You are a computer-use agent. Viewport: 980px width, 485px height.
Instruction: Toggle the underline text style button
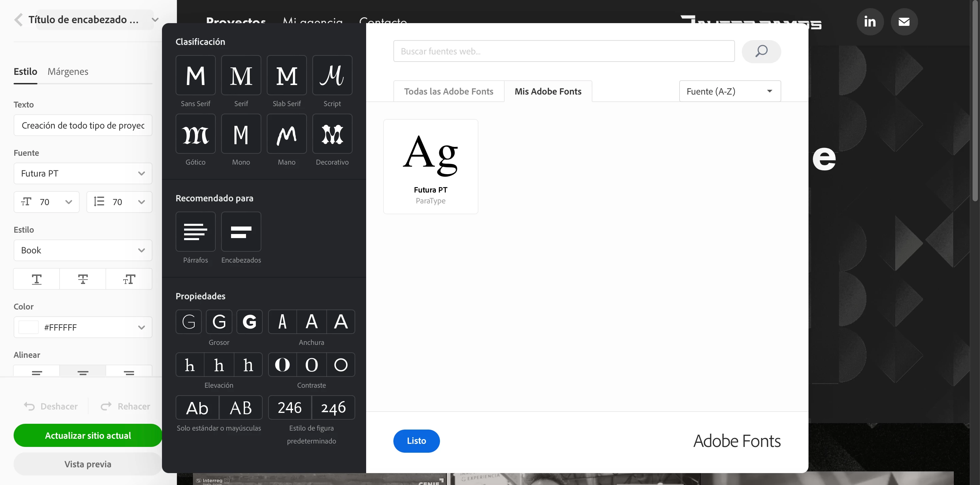coord(36,279)
